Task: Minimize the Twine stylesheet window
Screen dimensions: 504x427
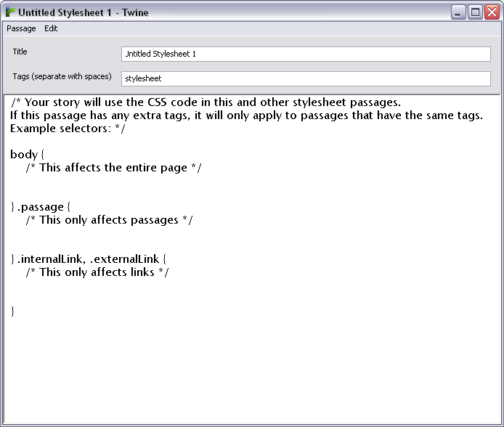Action: click(x=458, y=12)
